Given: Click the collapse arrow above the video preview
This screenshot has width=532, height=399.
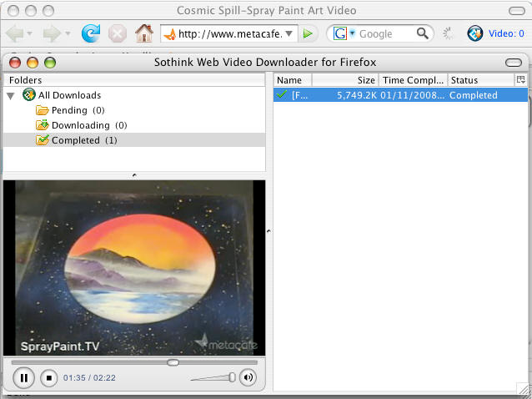Looking at the screenshot, I should pyautogui.click(x=134, y=175).
